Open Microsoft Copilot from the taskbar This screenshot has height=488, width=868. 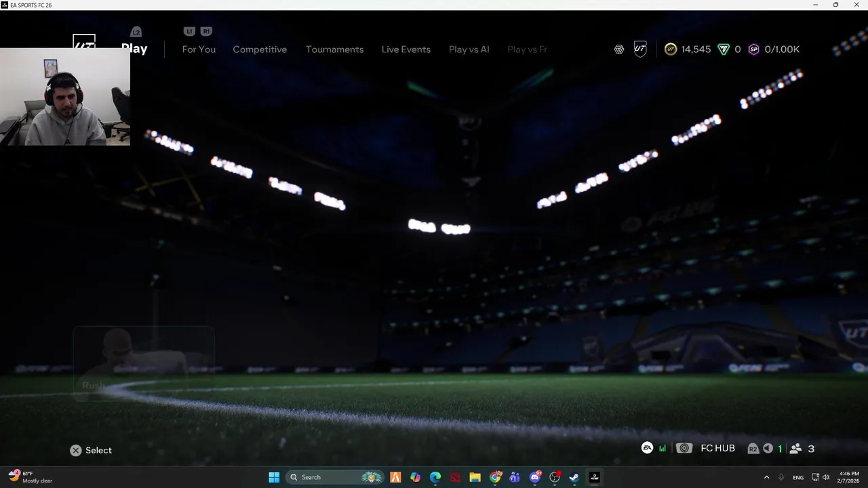416,477
